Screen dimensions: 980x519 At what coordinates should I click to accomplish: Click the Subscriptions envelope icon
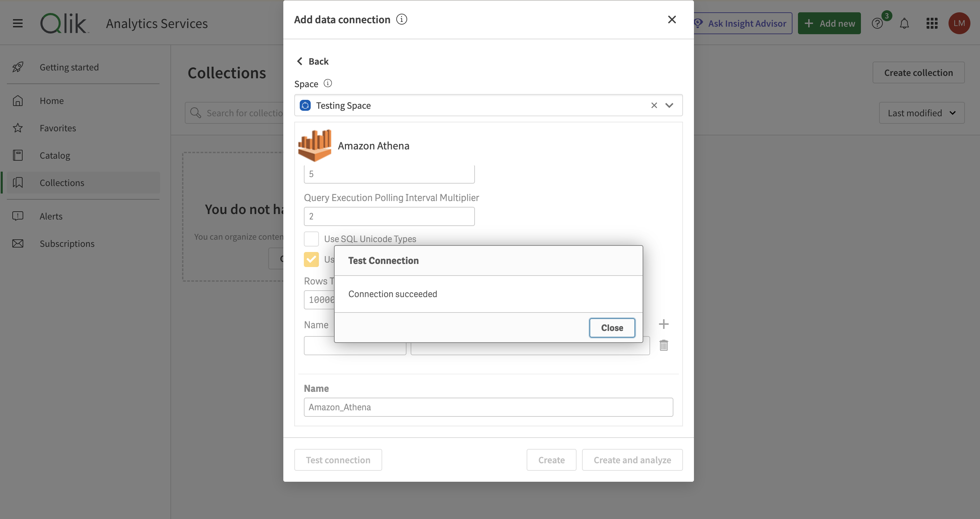pos(18,244)
